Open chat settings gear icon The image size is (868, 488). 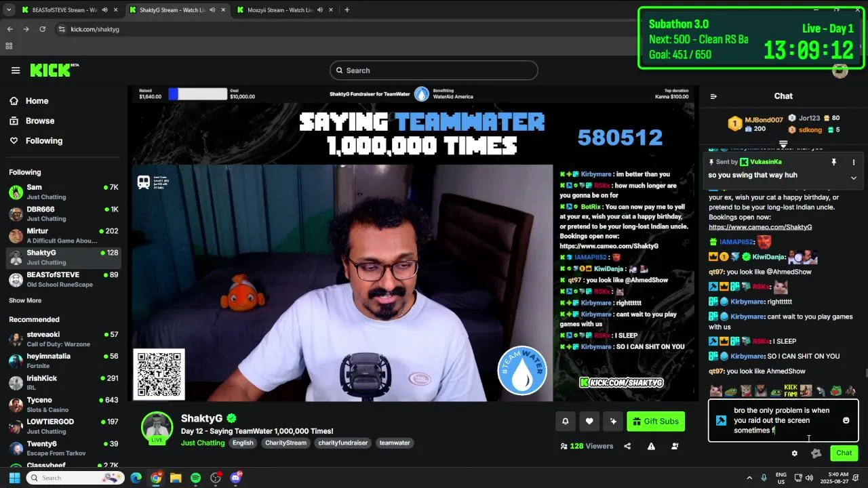[794, 453]
